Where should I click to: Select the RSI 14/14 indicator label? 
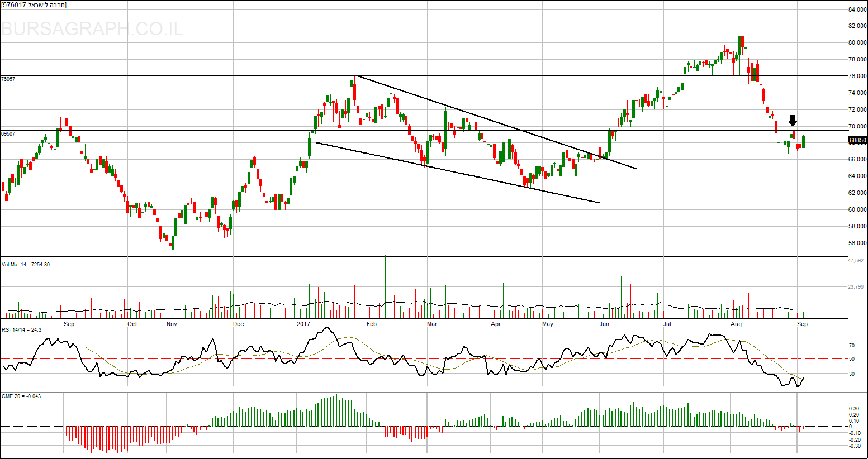point(21,330)
